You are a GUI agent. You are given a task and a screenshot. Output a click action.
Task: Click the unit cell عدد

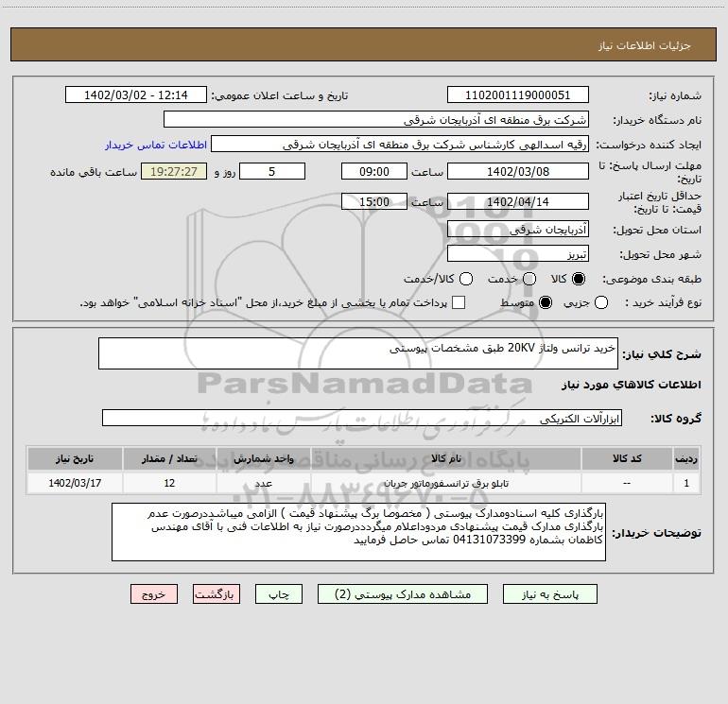(x=263, y=483)
